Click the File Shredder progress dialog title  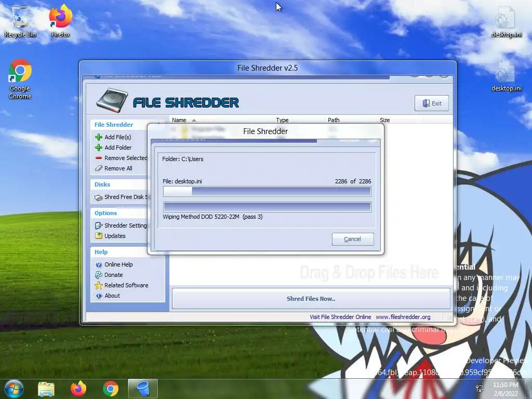coord(265,131)
